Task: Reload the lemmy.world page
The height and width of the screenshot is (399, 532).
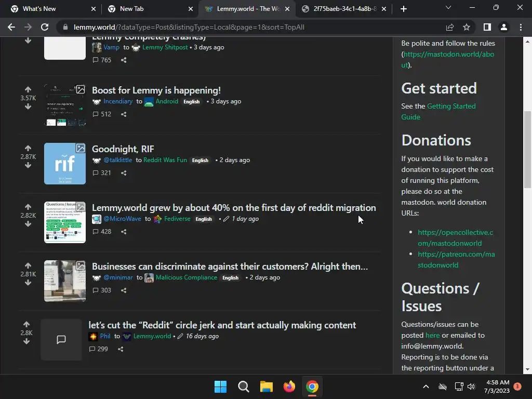Action: pos(45,27)
